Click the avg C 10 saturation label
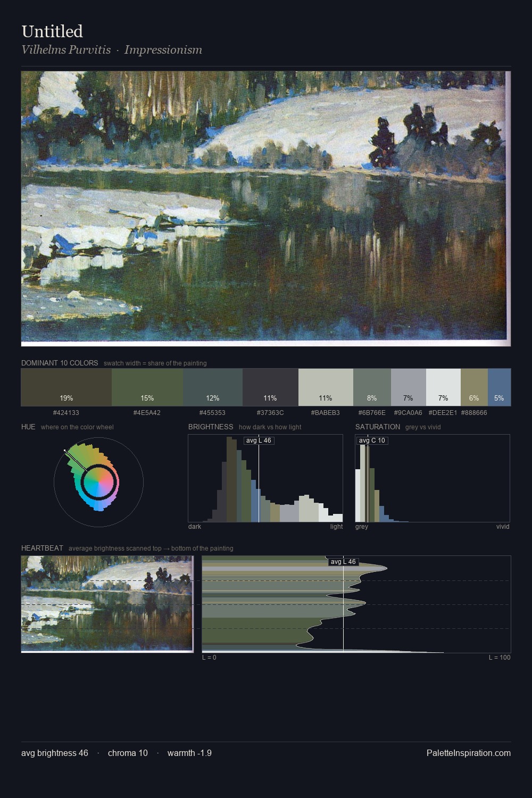The width and height of the screenshot is (532, 798). pos(372,440)
